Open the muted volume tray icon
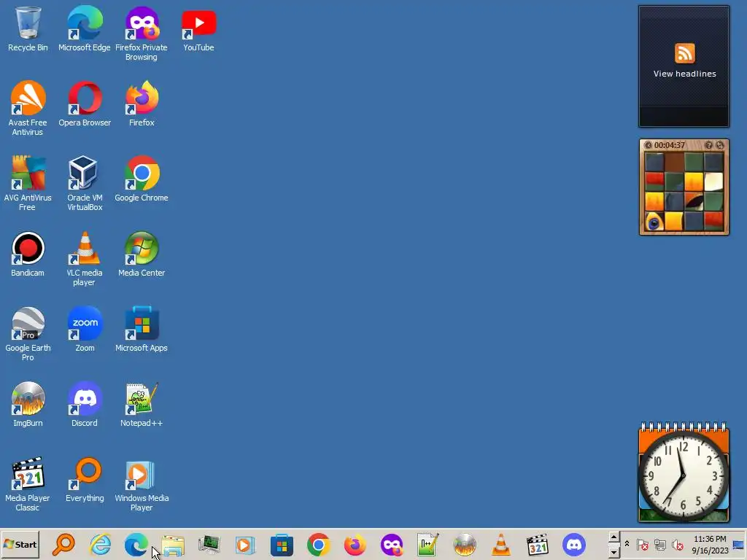 pyautogui.click(x=677, y=544)
